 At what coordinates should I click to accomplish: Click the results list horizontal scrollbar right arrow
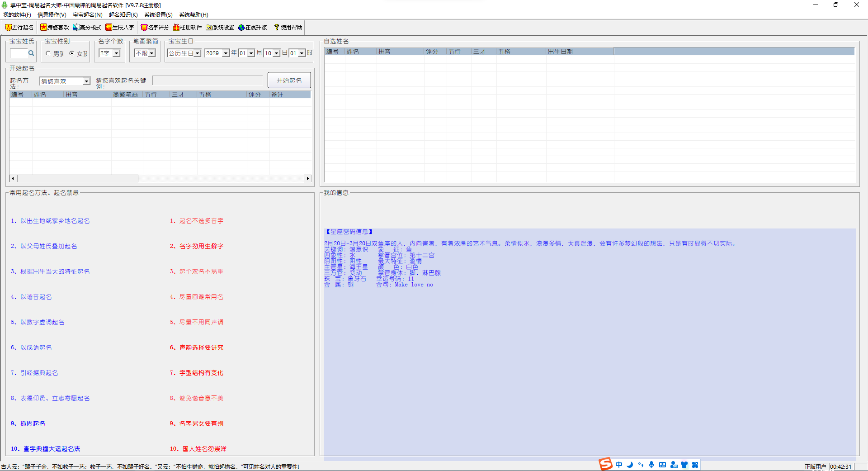click(308, 179)
